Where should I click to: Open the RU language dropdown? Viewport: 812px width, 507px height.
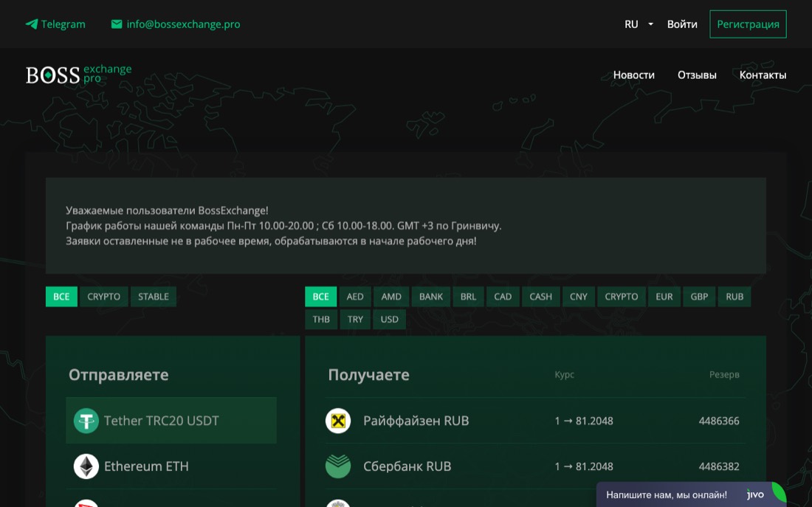coord(639,24)
